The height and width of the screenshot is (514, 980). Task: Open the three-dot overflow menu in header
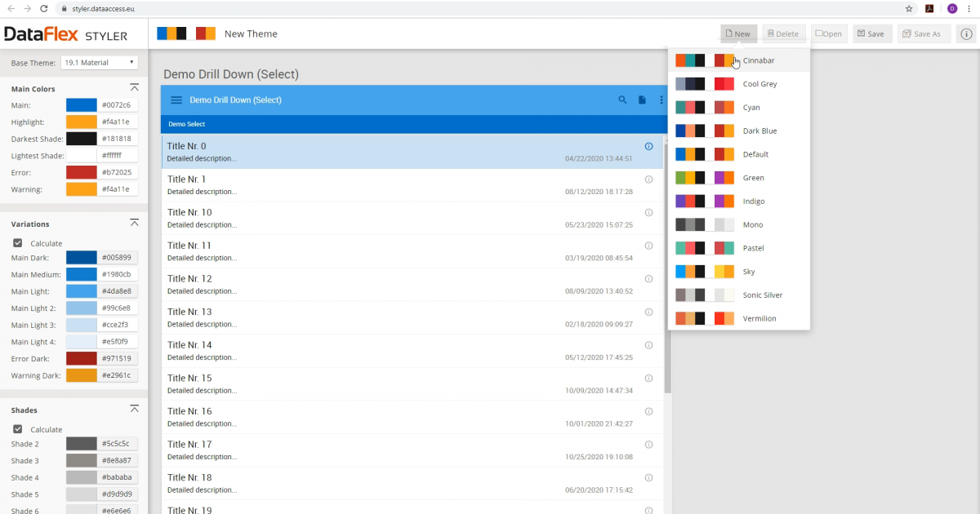tap(661, 100)
